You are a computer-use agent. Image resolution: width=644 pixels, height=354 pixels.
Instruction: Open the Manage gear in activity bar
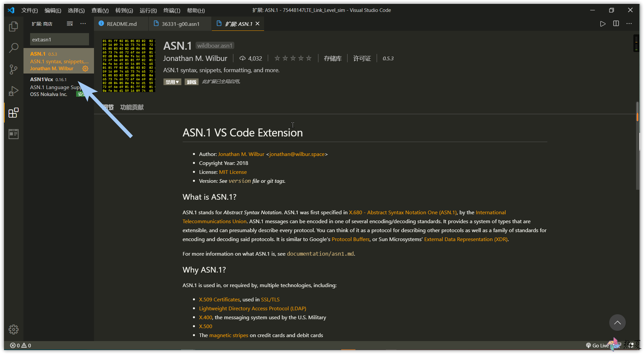tap(14, 329)
